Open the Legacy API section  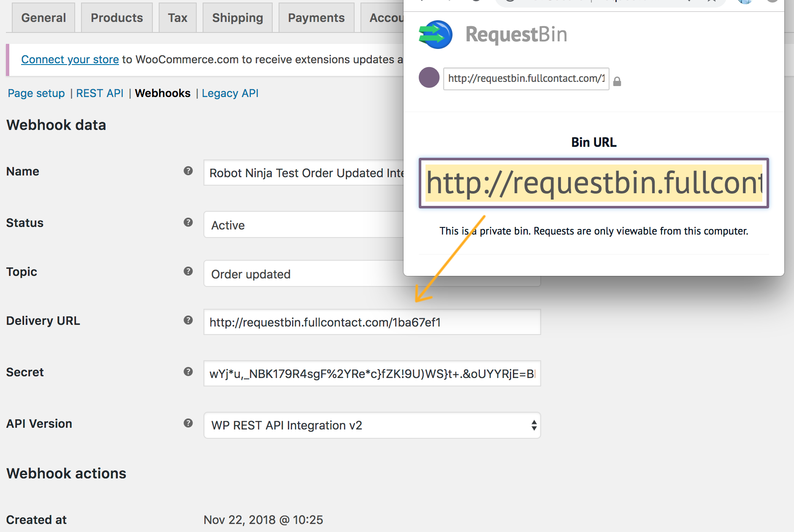[230, 93]
